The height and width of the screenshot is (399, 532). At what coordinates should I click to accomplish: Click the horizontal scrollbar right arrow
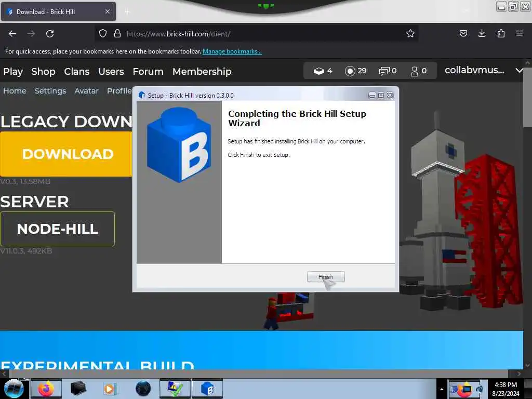pyautogui.click(x=518, y=374)
